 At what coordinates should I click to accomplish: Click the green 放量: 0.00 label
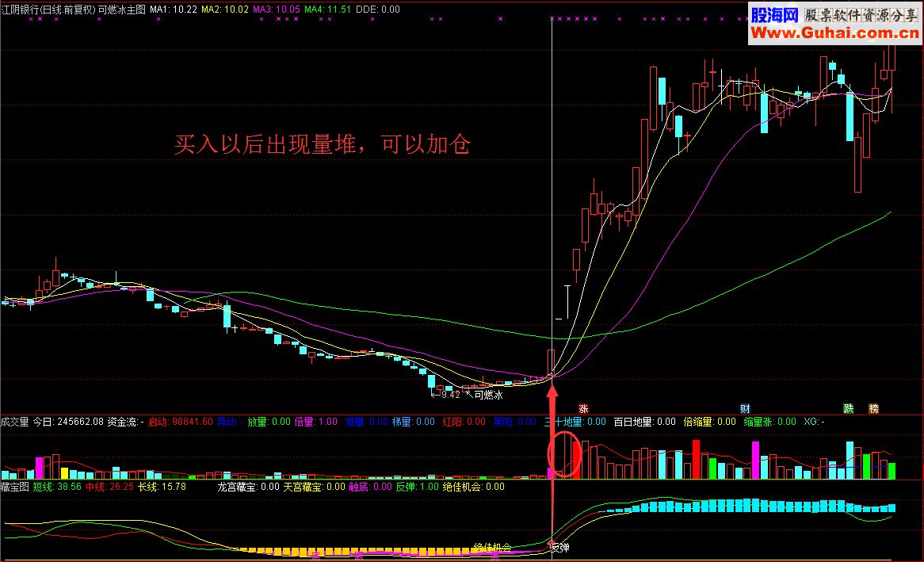point(269,422)
